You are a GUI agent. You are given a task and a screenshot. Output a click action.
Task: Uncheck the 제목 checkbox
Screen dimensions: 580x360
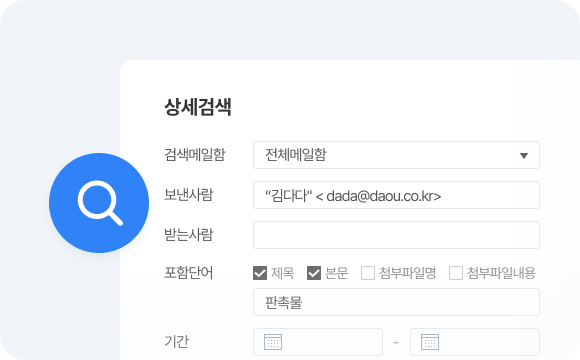point(260,273)
